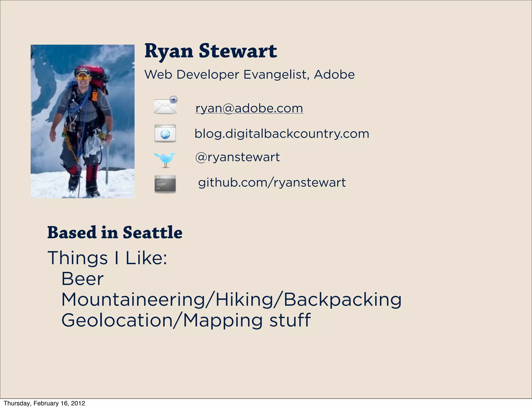Click the Based in Seattle heading
The height and width of the screenshot is (409, 532).
point(115,232)
